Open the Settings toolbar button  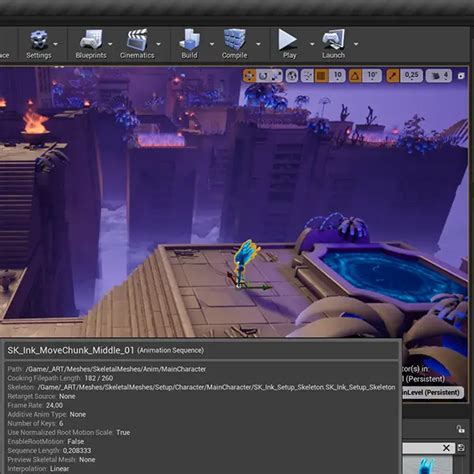(x=39, y=44)
